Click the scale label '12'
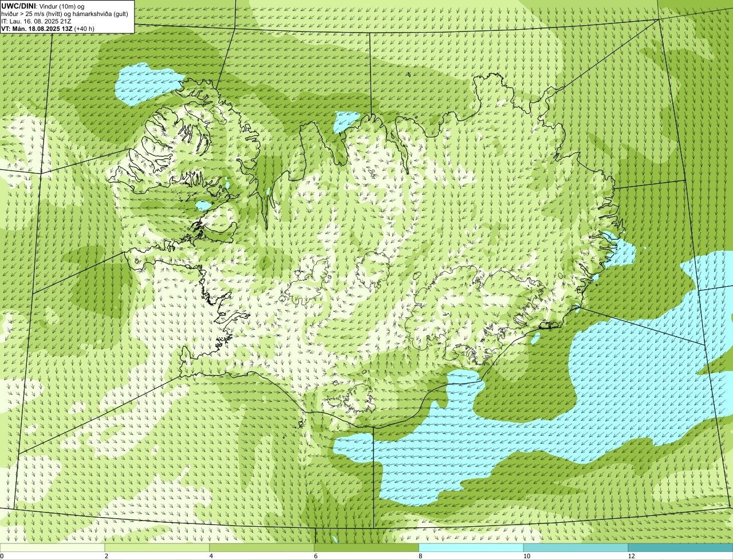This screenshot has height=560, width=733. pyautogui.click(x=631, y=556)
